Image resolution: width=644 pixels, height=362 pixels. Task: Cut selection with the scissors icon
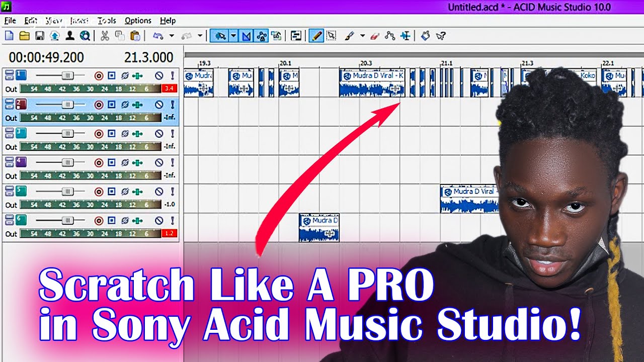[105, 36]
